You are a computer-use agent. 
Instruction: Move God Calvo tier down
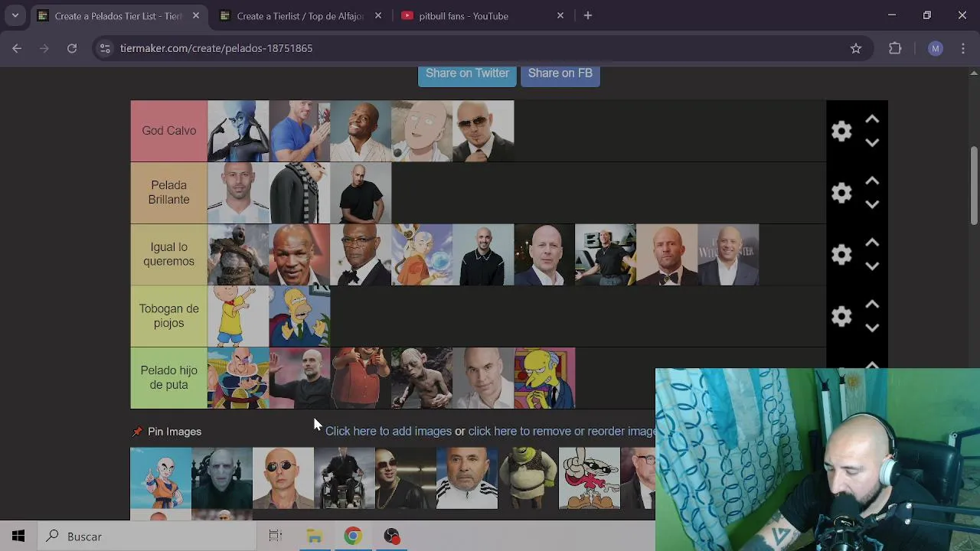(872, 142)
